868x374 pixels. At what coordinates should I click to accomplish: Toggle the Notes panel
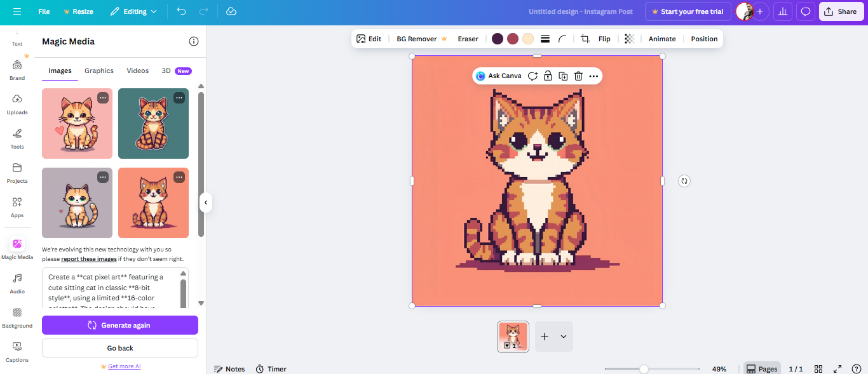(229, 369)
